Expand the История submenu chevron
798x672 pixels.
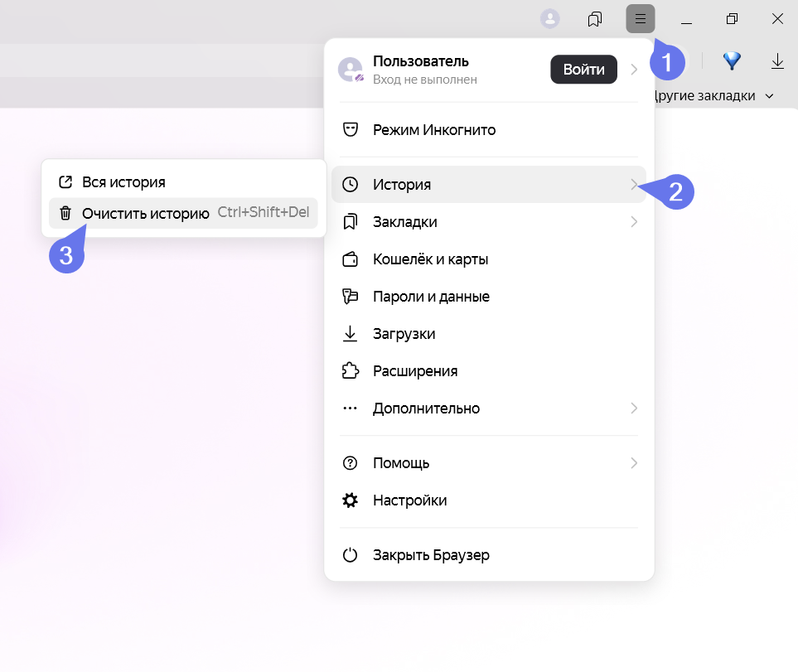(634, 184)
